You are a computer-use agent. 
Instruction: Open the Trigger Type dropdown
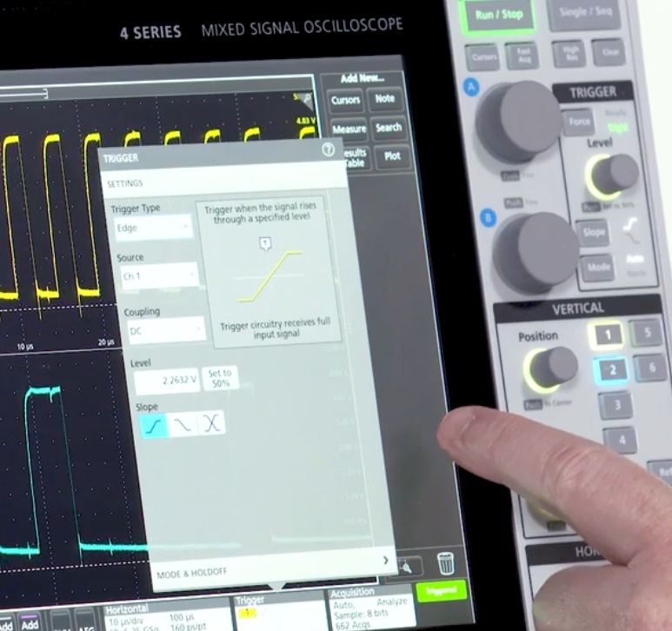153,228
